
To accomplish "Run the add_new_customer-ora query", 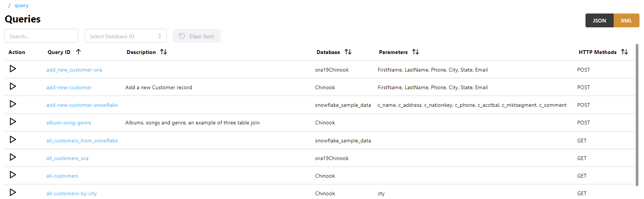I will pyautogui.click(x=13, y=69).
